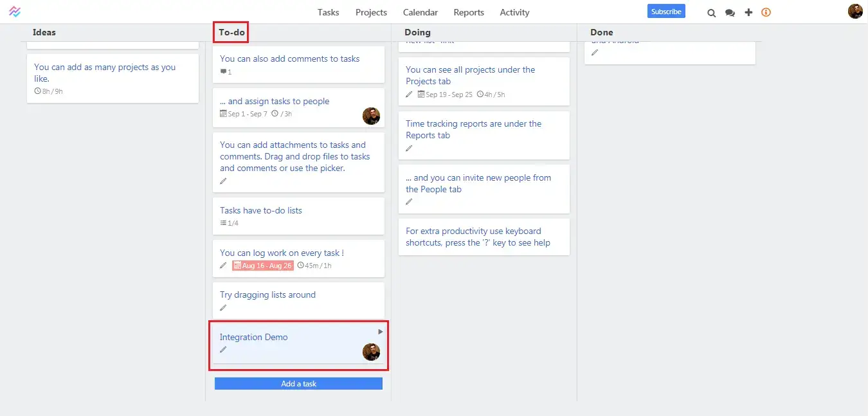Open the Calendar tab
This screenshot has width=868, height=416.
420,12
